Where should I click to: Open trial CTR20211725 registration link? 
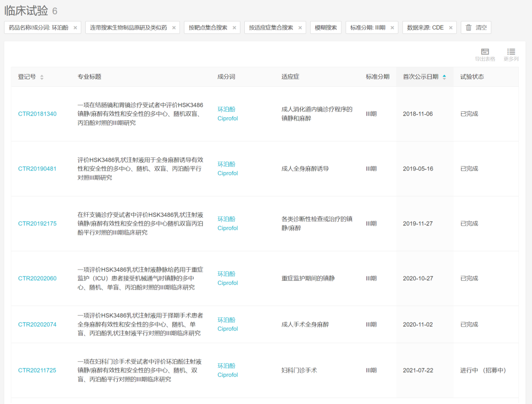click(37, 370)
